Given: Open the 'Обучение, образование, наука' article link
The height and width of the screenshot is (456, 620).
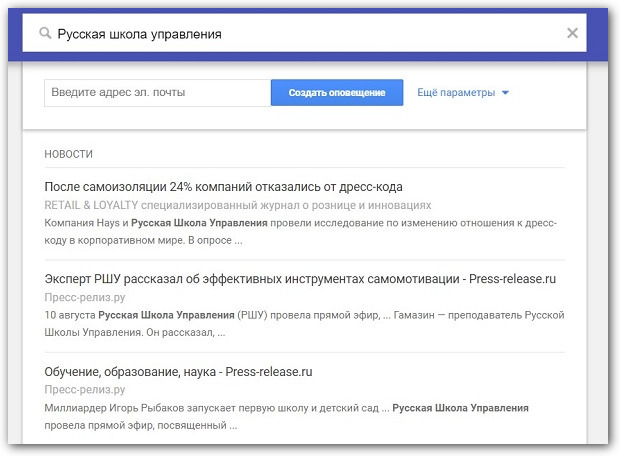Looking at the screenshot, I should coord(179,371).
